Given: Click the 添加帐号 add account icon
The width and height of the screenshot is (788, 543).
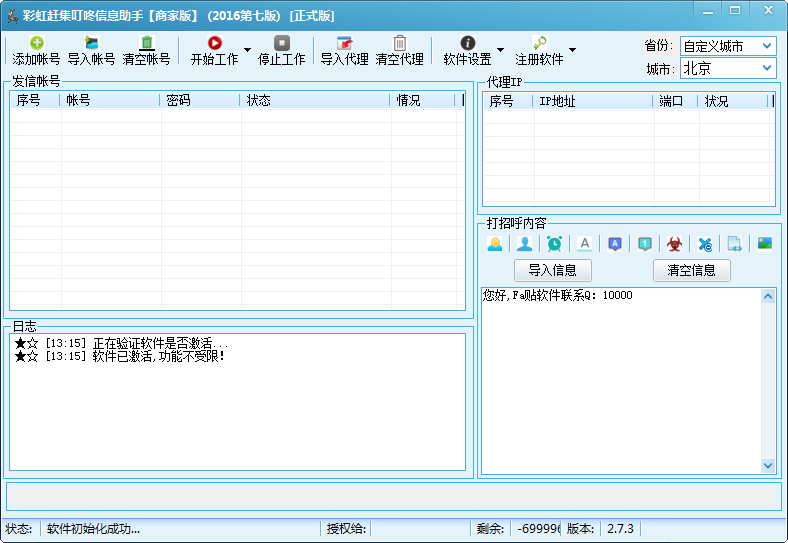Looking at the screenshot, I should 36,43.
